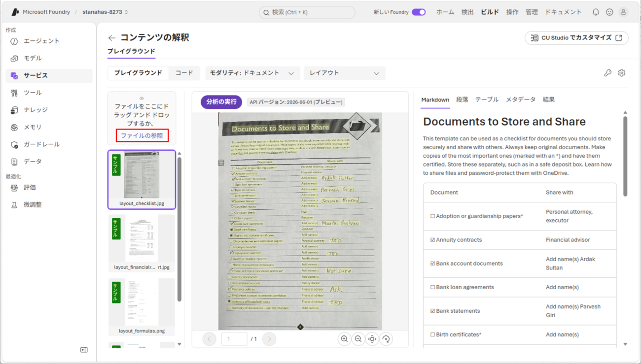This screenshot has width=641, height=364.
Task: Open the feedback smiley icon
Action: point(609,12)
